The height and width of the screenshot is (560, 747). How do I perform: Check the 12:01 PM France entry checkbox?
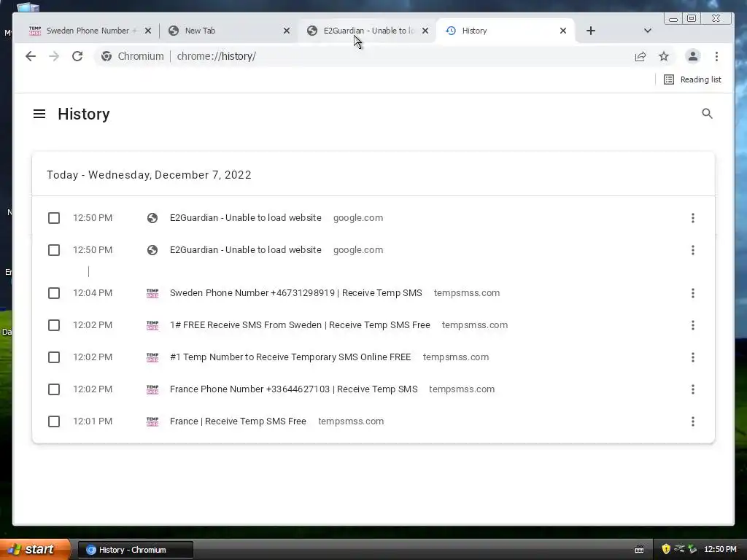pyautogui.click(x=54, y=421)
